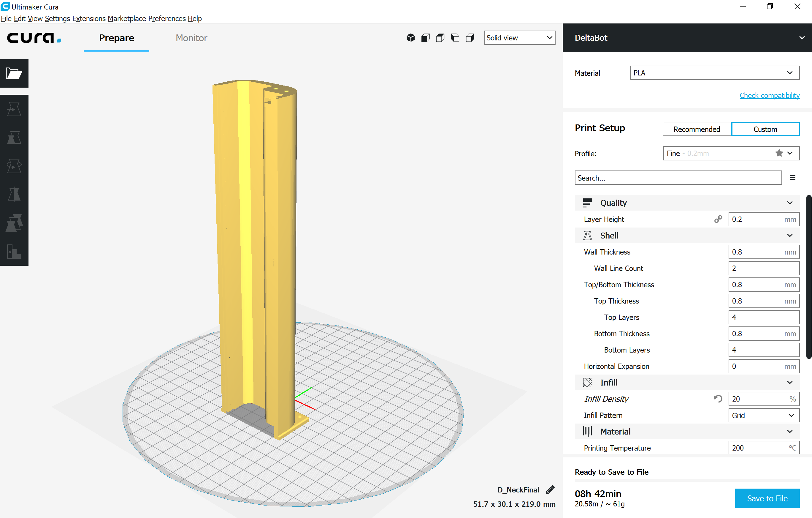
Task: Open the Extensions menu
Action: tap(89, 18)
